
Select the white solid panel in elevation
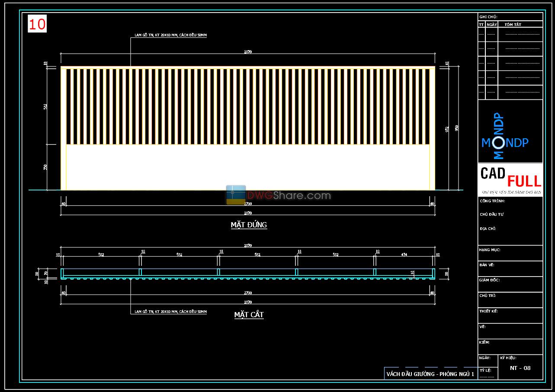247,167
